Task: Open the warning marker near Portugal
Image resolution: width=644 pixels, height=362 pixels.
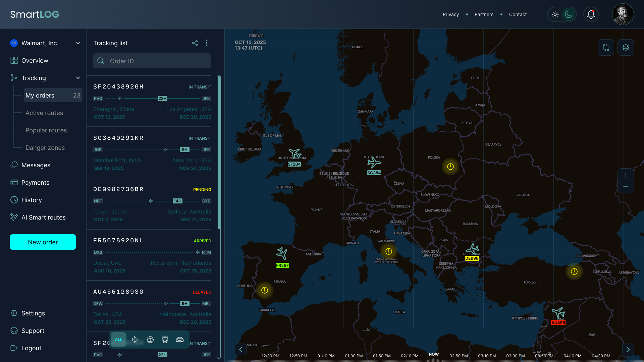Action: click(265, 290)
